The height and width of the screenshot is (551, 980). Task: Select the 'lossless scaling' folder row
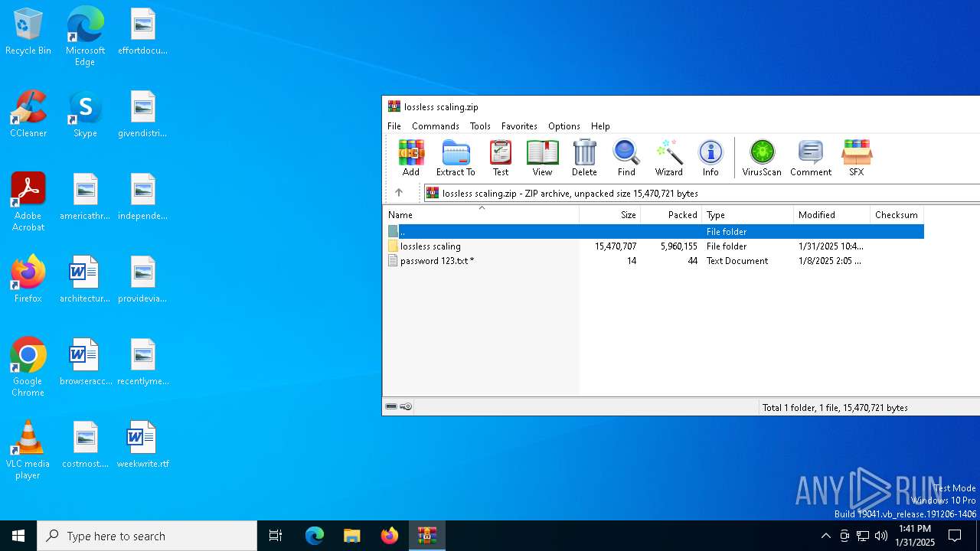(654, 246)
